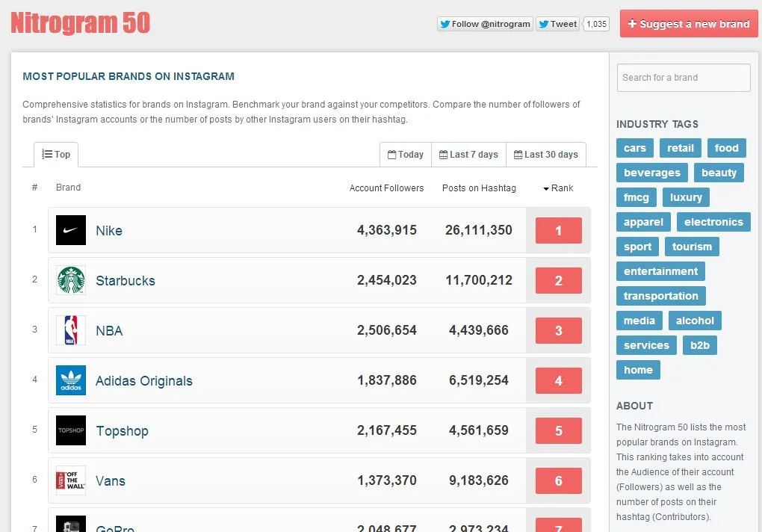Open the Starbucks brand link
This screenshot has height=532, width=762.
pyautogui.click(x=126, y=281)
